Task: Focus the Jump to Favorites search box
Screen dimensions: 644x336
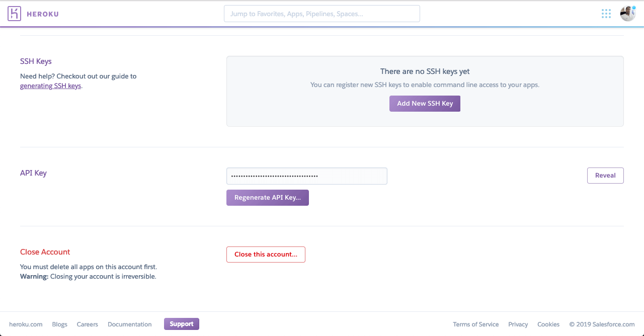Action: pos(321,14)
